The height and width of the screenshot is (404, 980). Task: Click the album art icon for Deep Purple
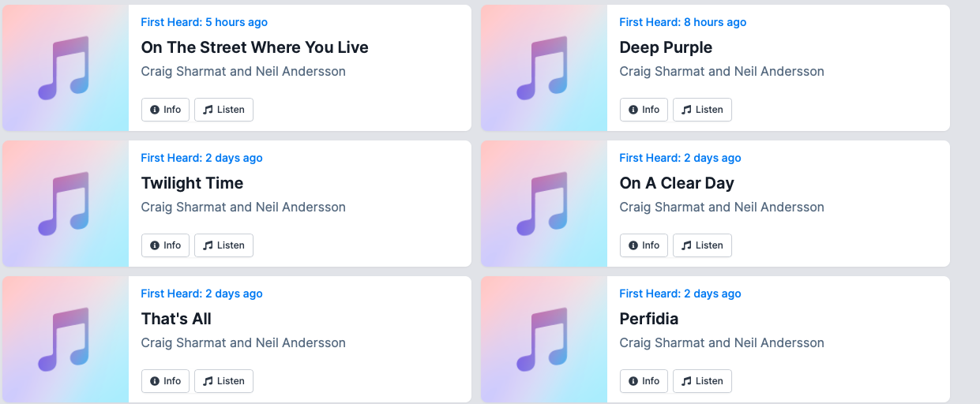[543, 68]
